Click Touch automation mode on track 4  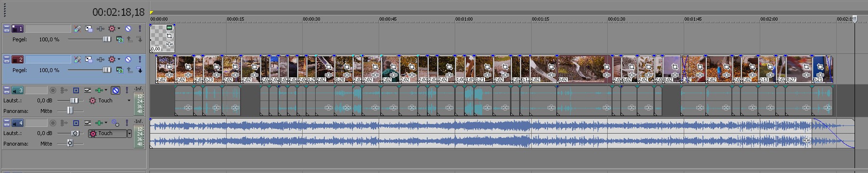(x=105, y=133)
